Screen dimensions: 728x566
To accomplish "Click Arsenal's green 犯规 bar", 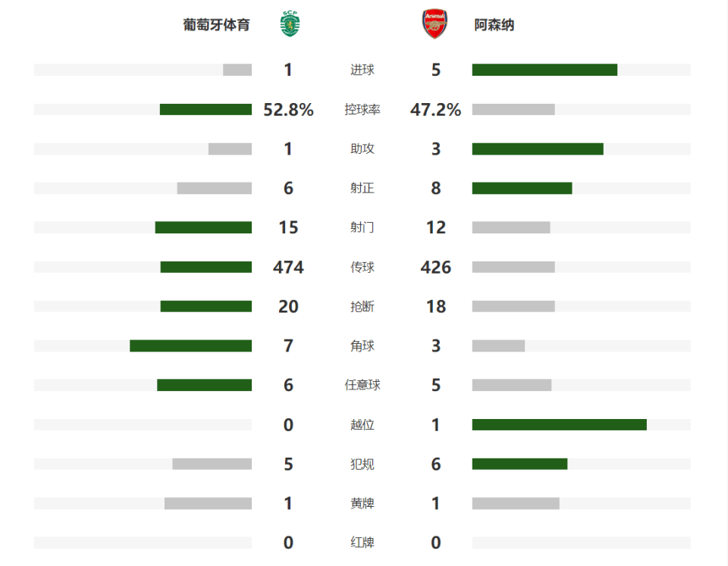I will pyautogui.click(x=519, y=464).
